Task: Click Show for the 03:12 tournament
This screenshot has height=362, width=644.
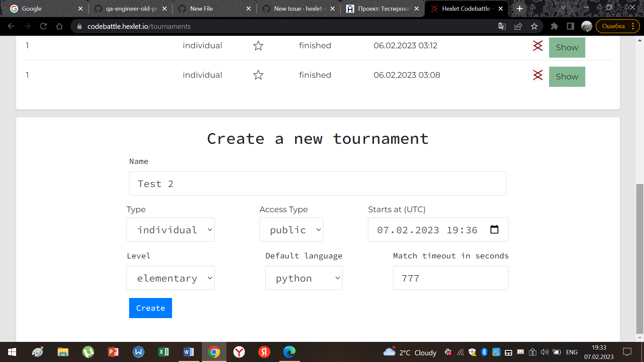Action: pos(567,48)
